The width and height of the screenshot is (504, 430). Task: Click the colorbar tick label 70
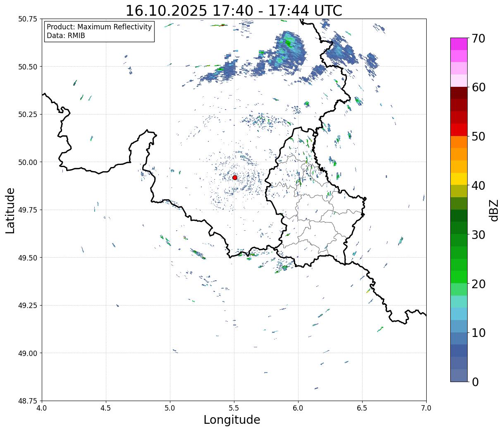(x=478, y=38)
